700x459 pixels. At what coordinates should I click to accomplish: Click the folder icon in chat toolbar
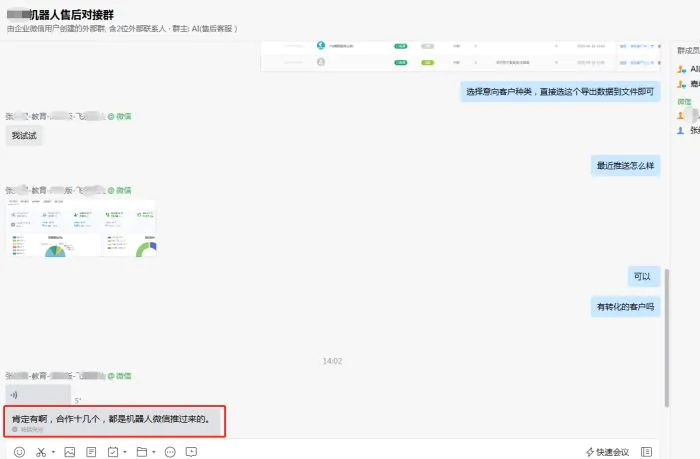point(141,452)
